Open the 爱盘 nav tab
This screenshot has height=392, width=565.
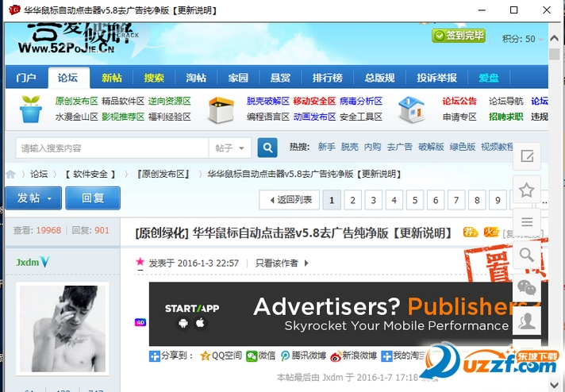(489, 78)
